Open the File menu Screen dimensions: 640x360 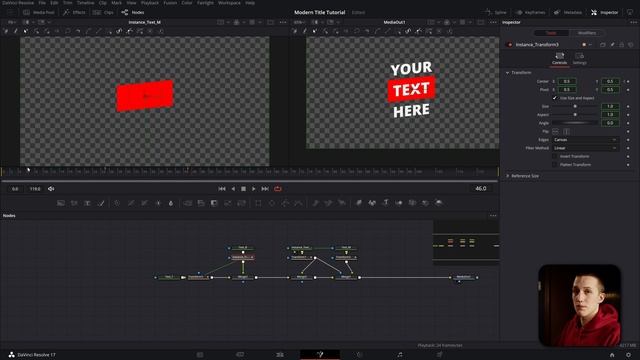click(x=42, y=3)
